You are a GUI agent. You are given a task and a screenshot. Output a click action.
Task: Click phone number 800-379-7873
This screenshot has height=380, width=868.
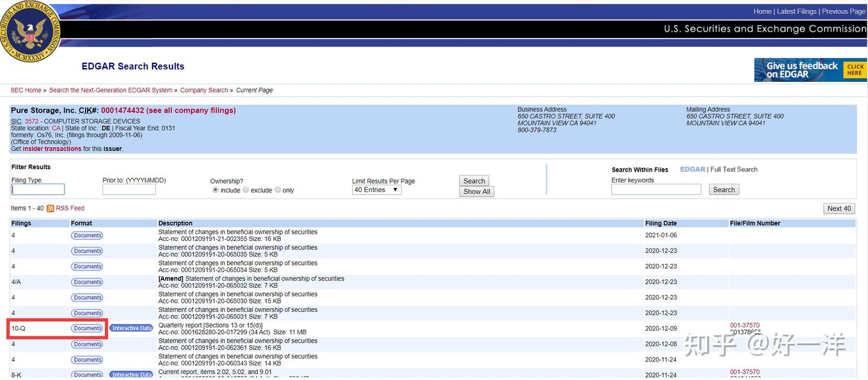537,130
